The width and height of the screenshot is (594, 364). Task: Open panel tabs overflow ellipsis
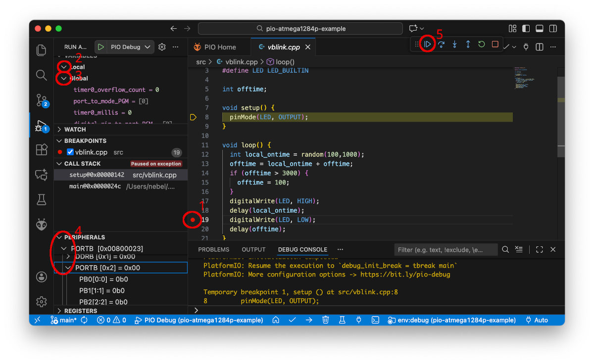[340, 249]
